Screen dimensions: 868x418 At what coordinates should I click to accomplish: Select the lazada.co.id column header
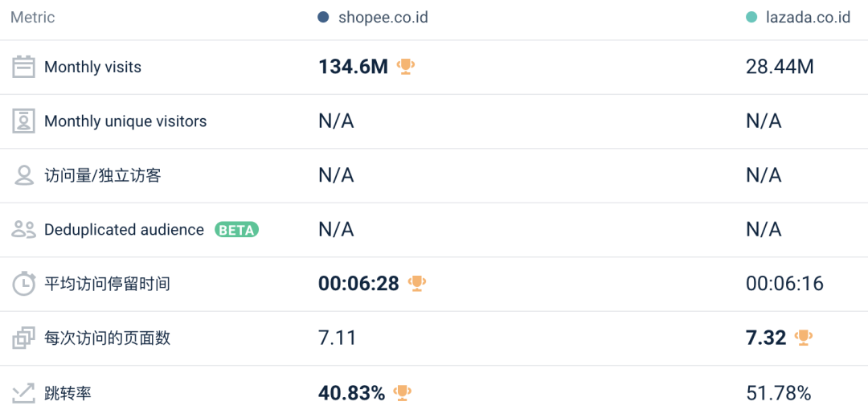pos(798,18)
